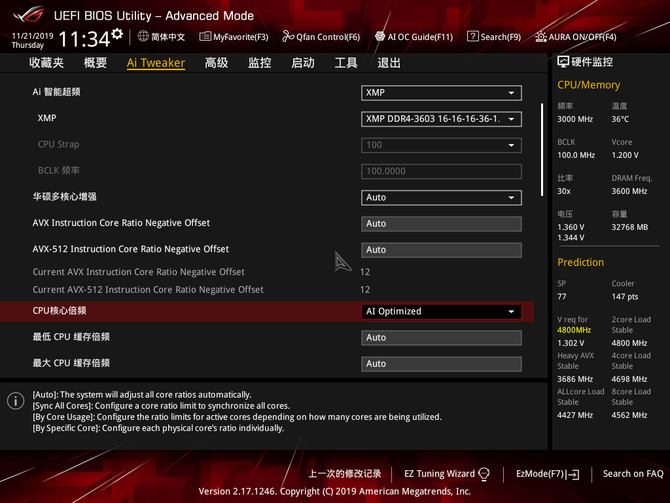Open Search(F9) question icon
This screenshot has height=503, width=670.
tap(473, 37)
